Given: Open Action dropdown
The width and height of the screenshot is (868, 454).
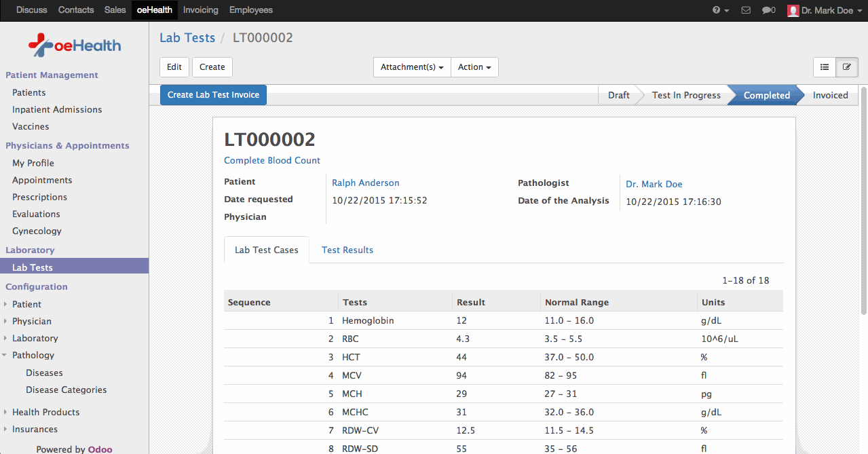Looking at the screenshot, I should tap(474, 67).
